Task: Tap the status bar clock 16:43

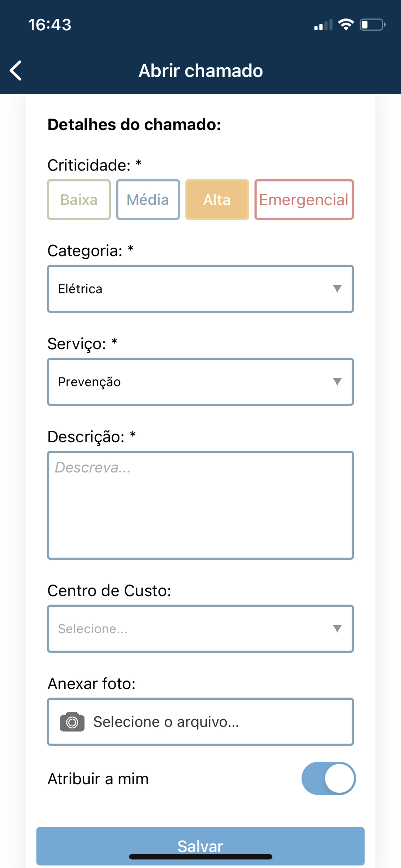Action: point(50,25)
